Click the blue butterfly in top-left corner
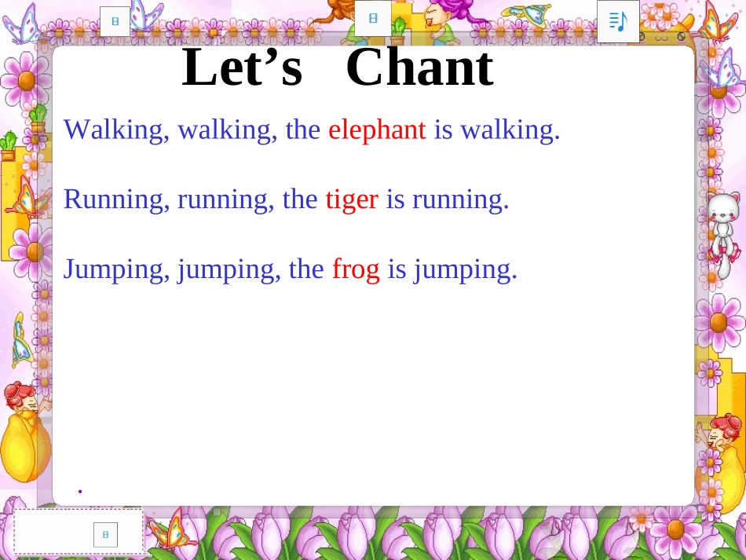The width and height of the screenshot is (746, 560). pyautogui.click(x=21, y=23)
